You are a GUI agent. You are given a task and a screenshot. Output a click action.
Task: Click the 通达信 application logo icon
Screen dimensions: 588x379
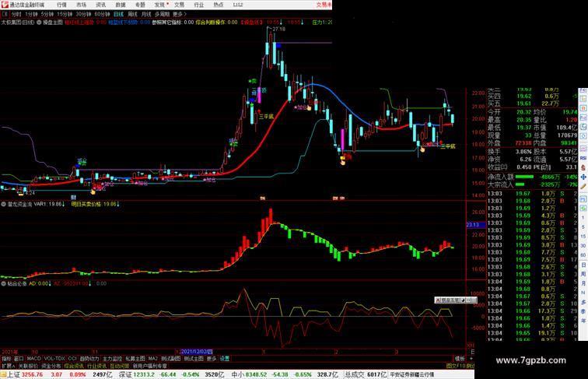point(4,5)
